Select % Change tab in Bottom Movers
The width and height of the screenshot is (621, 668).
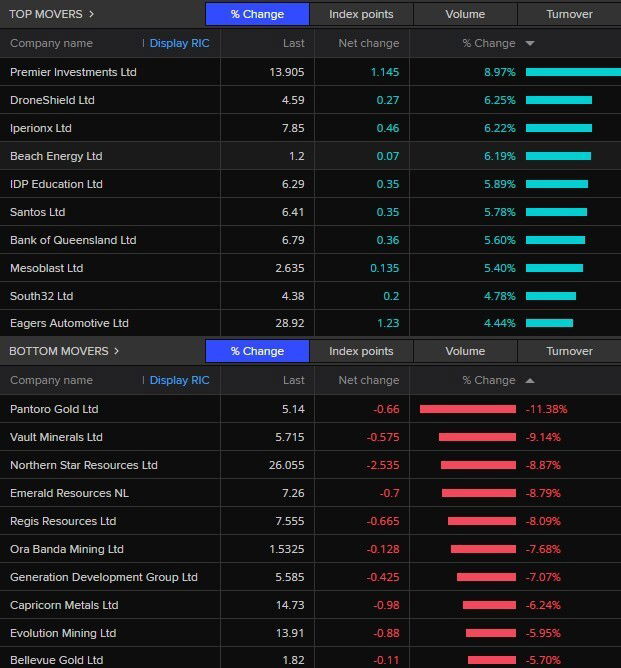click(257, 351)
